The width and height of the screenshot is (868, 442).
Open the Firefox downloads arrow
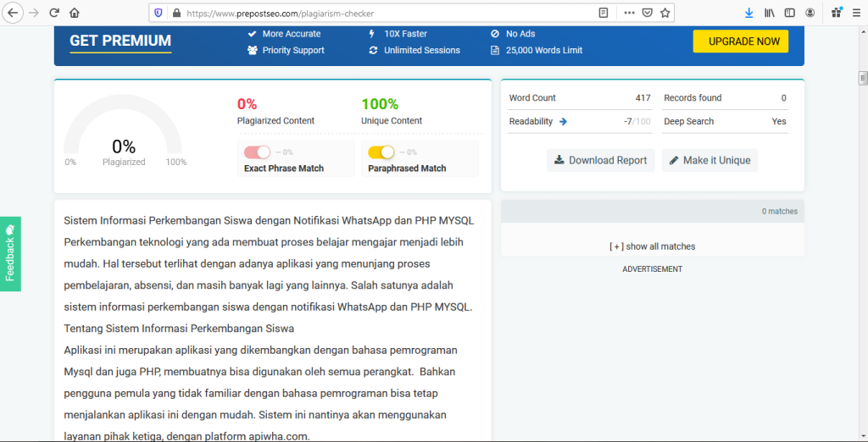point(748,13)
